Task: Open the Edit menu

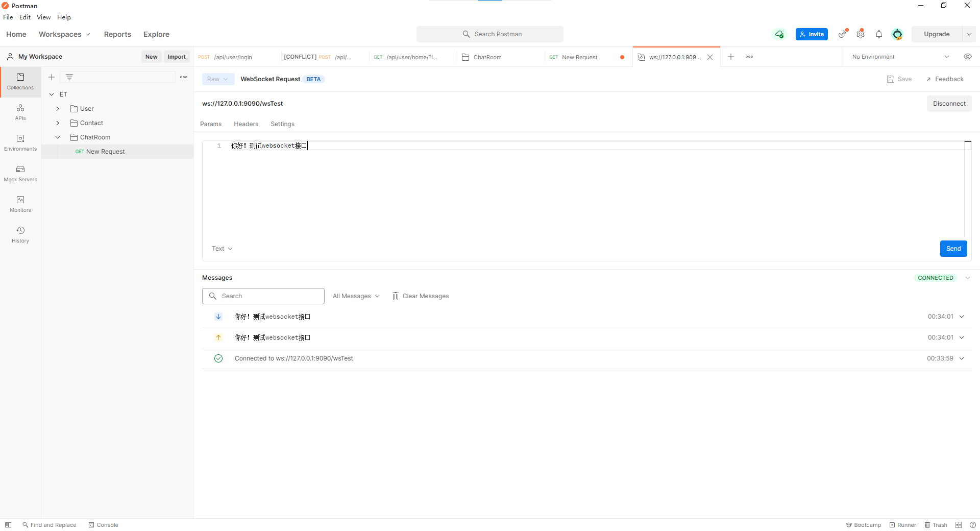Action: click(25, 17)
